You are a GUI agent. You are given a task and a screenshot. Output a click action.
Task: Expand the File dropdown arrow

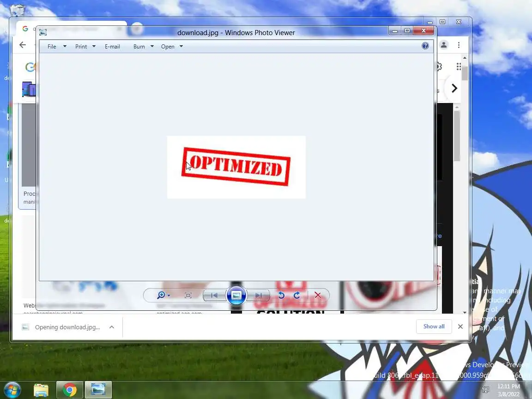point(65,47)
